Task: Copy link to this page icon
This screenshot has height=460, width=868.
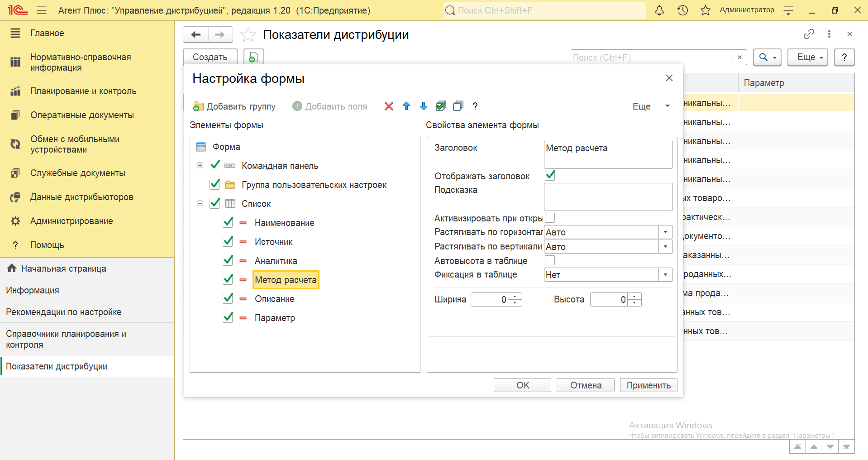Action: [809, 34]
